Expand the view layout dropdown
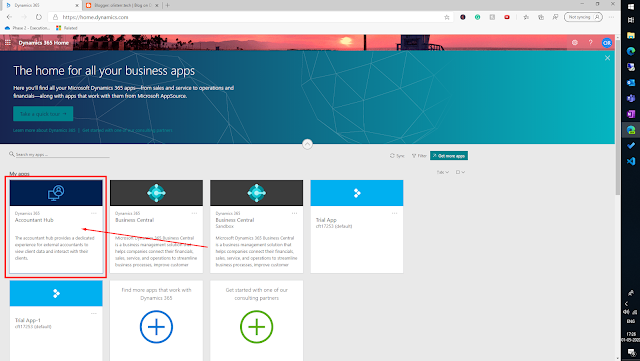The width and height of the screenshot is (640, 361). [x=460, y=172]
